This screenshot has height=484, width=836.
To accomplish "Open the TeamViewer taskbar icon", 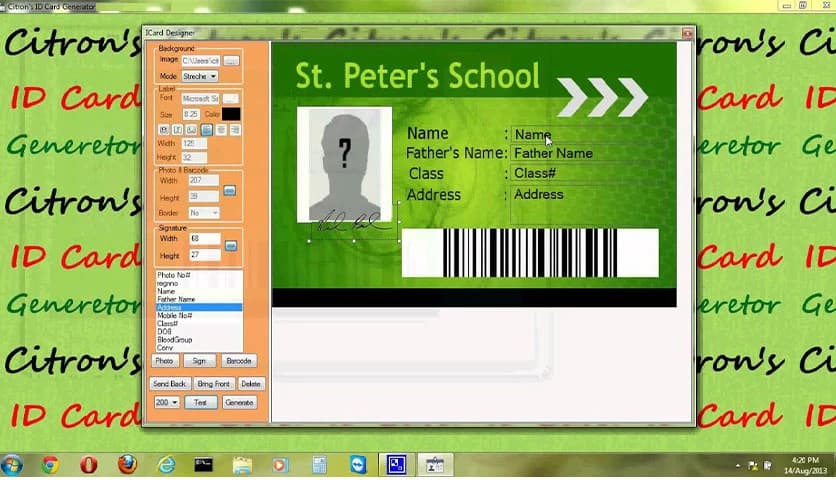I will (x=358, y=465).
